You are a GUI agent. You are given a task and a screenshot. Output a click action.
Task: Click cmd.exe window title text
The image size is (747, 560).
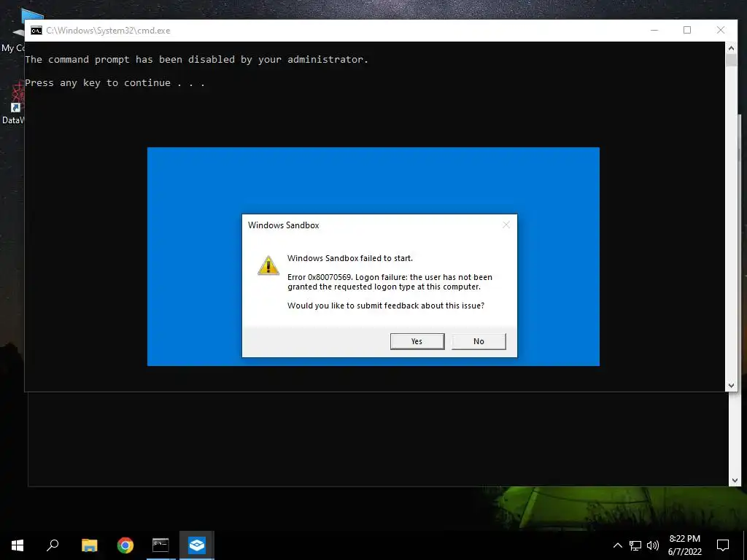pyautogui.click(x=108, y=31)
